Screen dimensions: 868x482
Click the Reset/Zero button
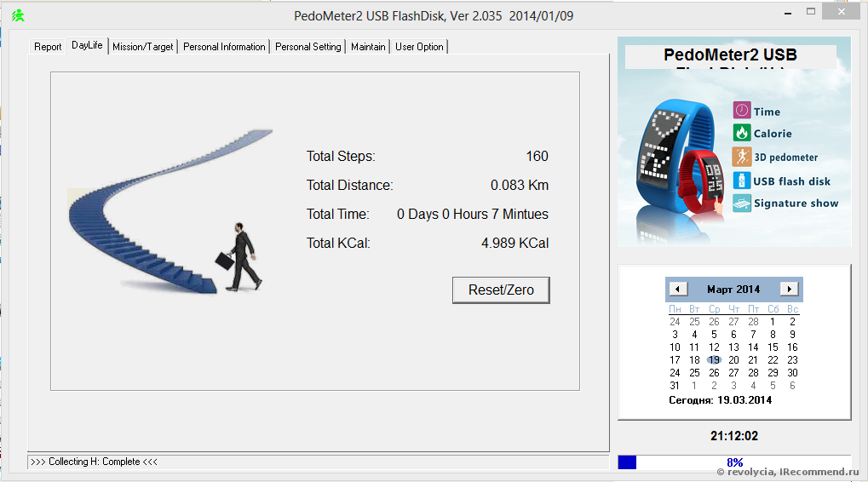pos(501,290)
